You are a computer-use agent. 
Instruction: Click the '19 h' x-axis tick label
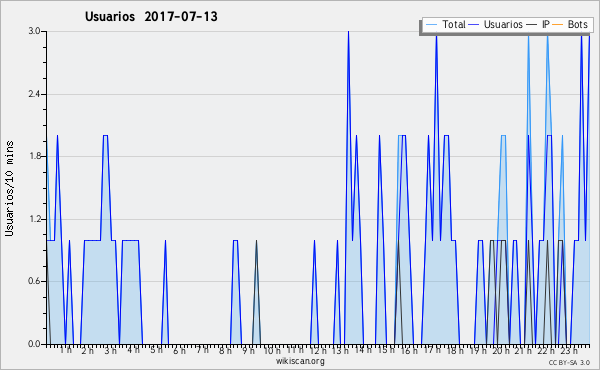[478, 350]
